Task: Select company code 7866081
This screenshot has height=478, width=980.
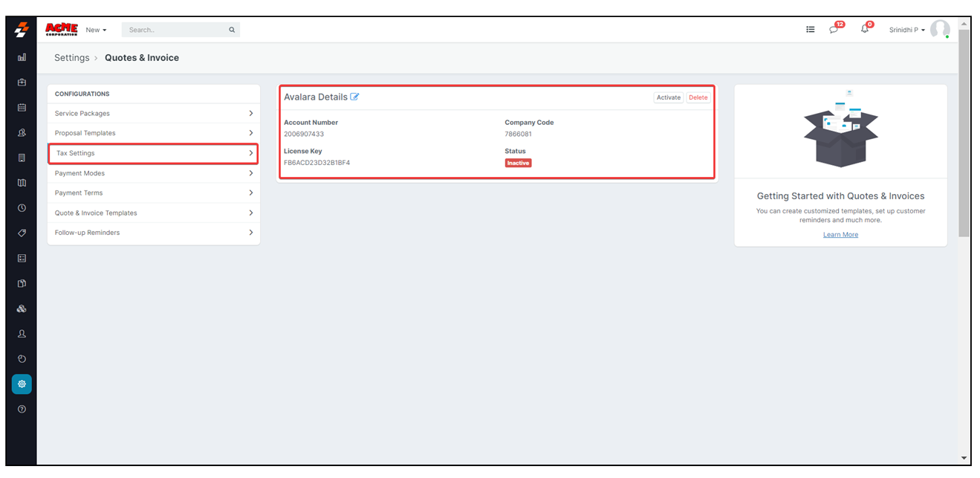Action: pyautogui.click(x=519, y=134)
